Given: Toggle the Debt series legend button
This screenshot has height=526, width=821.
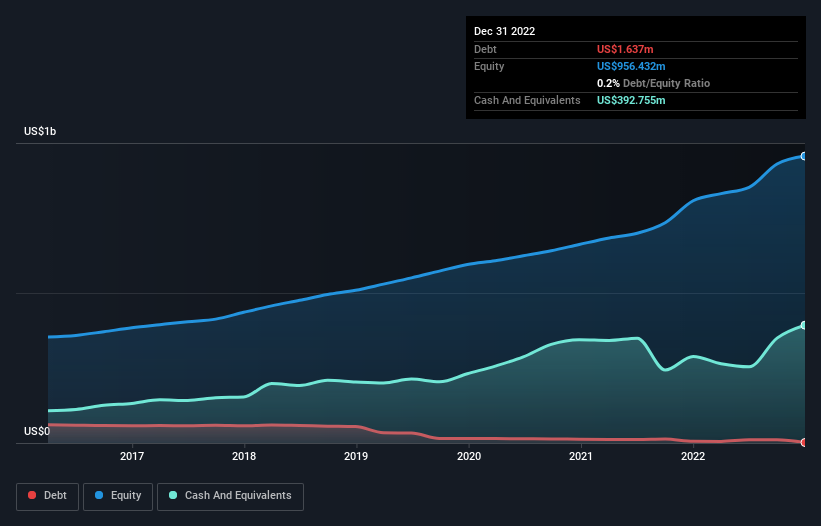Looking at the screenshot, I should pyautogui.click(x=47, y=496).
